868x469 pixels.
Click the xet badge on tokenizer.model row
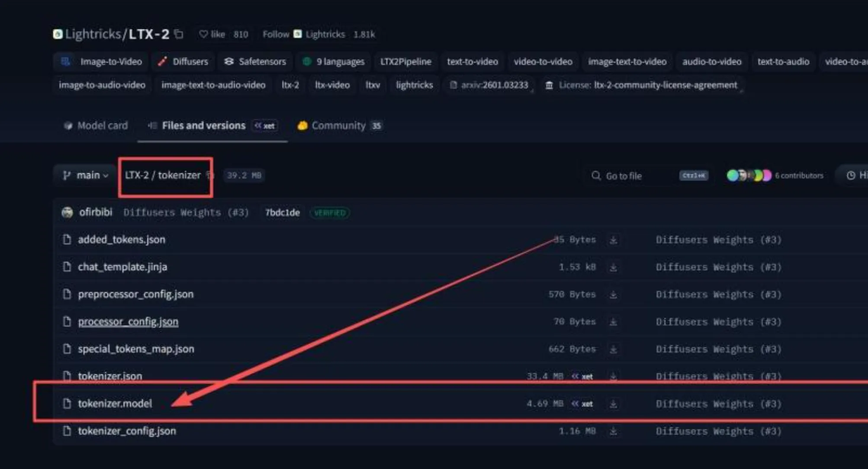tap(582, 404)
